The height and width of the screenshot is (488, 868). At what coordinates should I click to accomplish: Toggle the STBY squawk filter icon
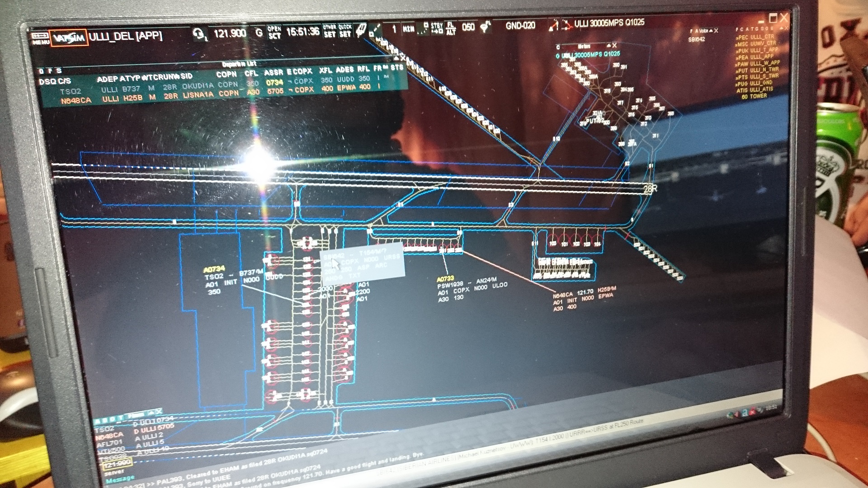(x=437, y=28)
